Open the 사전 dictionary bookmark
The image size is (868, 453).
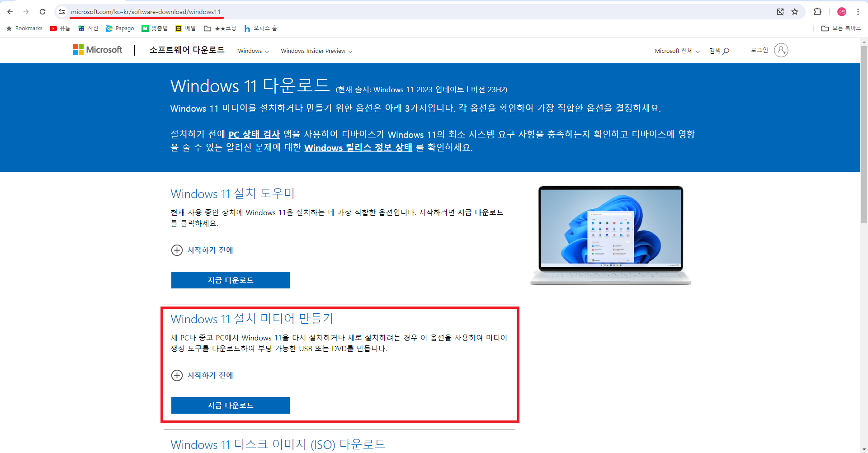(x=88, y=28)
